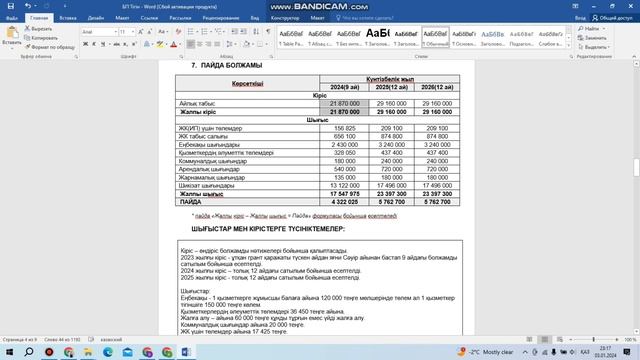Switch to the Конструктор table tools tab

click(x=285, y=18)
